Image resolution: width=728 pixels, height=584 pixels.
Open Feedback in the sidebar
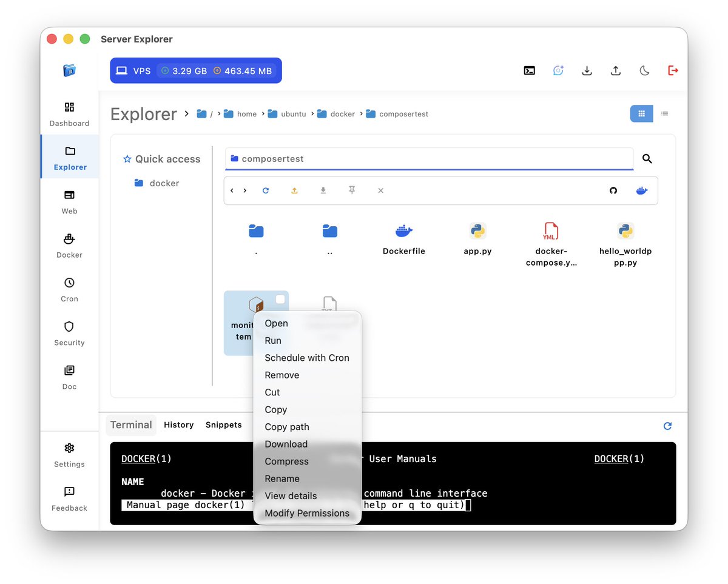click(69, 498)
